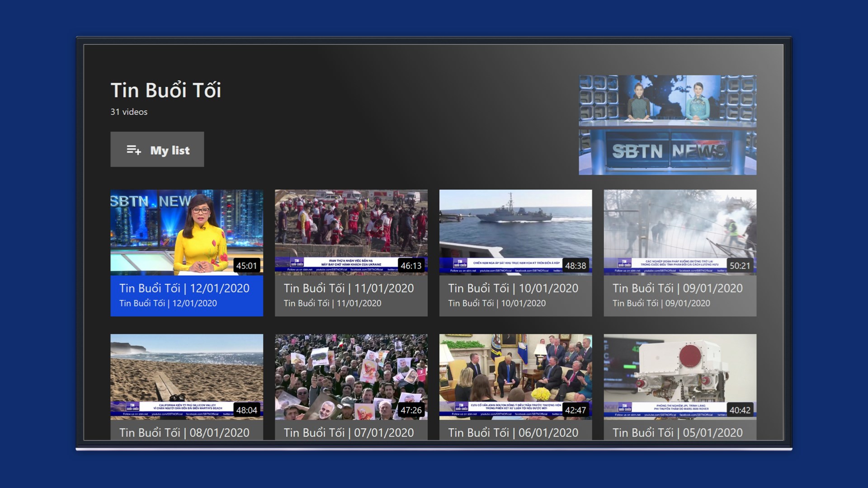
Task: Select the Tin Buổi Tối | 08/01/2020 title
Action: pyautogui.click(x=184, y=433)
